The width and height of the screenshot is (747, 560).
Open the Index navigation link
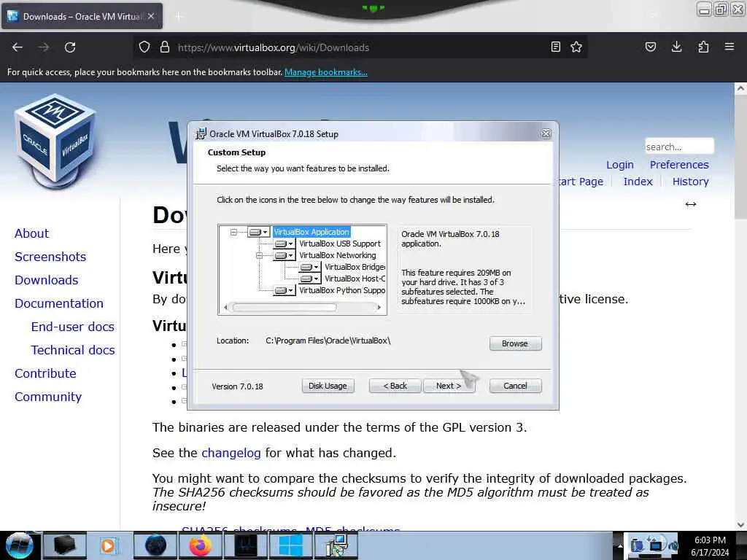(638, 182)
